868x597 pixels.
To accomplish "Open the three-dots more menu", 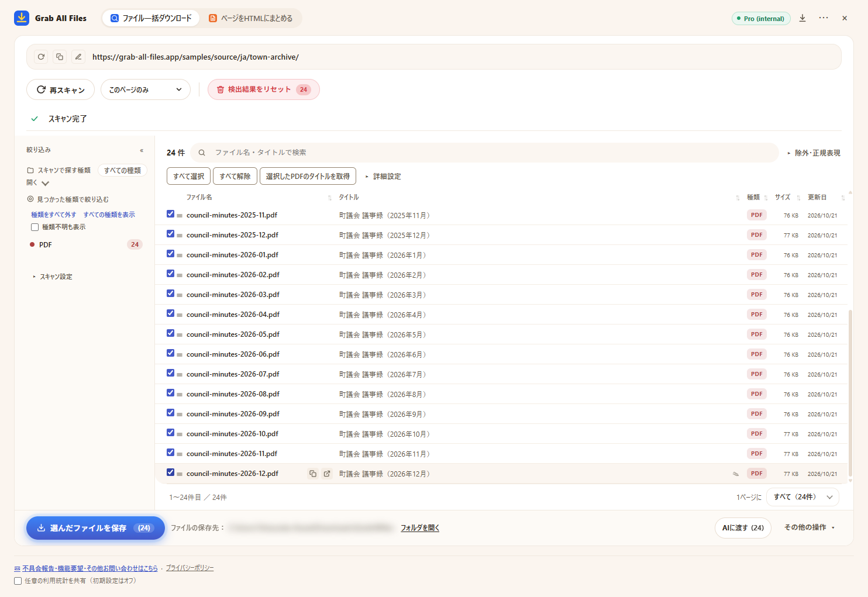I will tap(824, 18).
